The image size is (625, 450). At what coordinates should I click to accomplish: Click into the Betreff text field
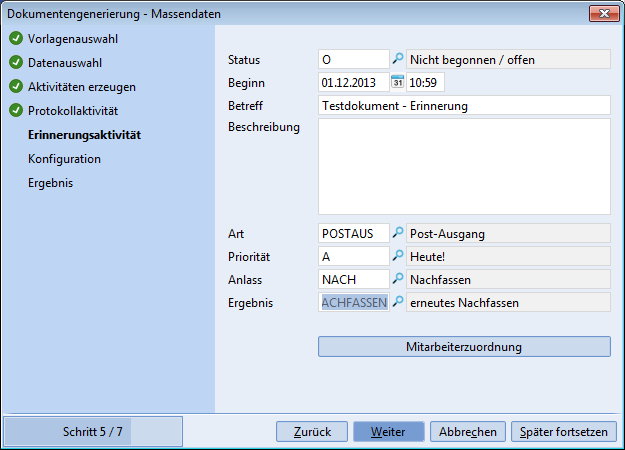click(x=464, y=105)
